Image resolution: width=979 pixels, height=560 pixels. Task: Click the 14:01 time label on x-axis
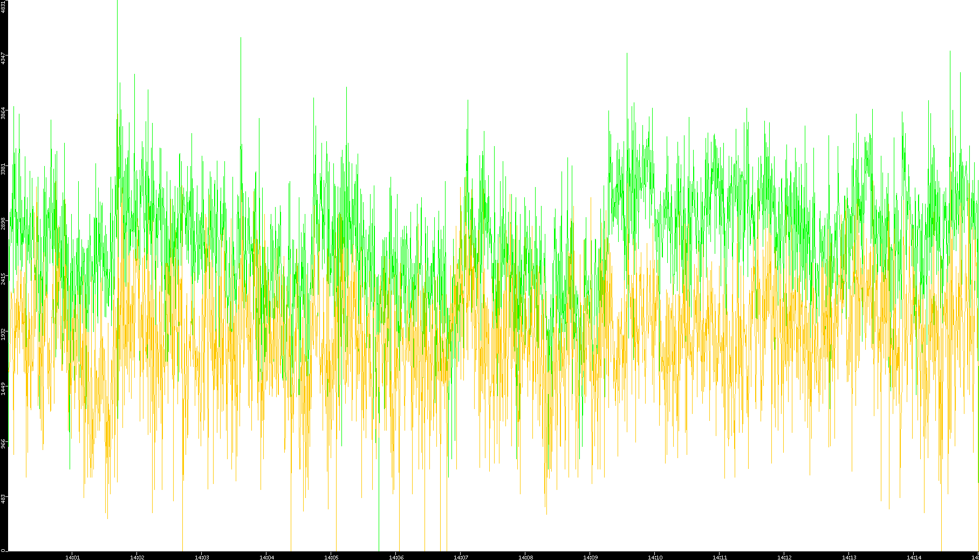[x=72, y=557]
